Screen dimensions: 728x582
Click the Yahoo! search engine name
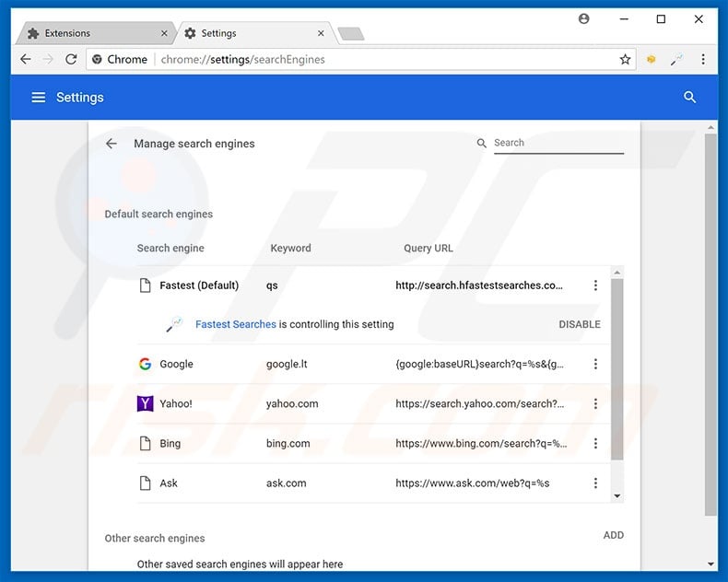pos(176,403)
